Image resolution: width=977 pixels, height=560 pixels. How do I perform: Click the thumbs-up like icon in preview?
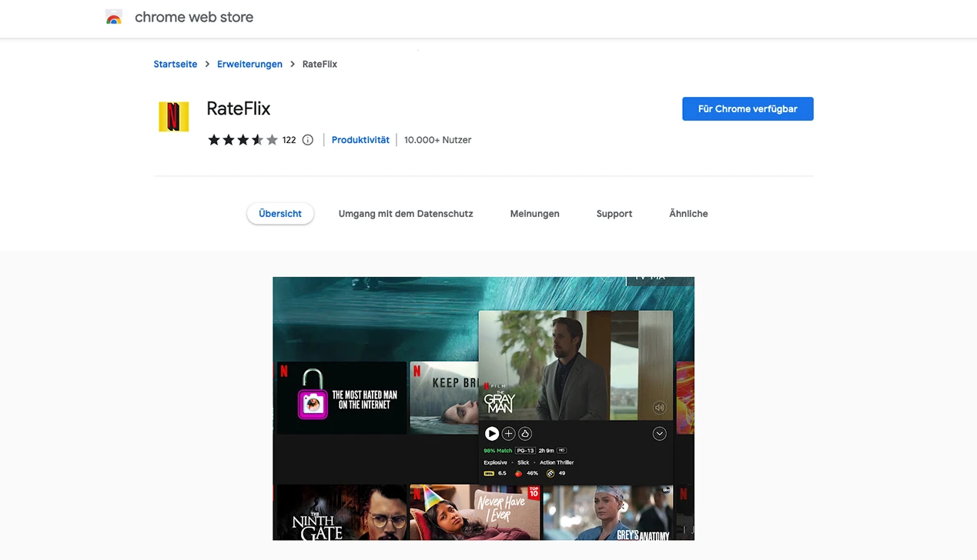click(525, 434)
